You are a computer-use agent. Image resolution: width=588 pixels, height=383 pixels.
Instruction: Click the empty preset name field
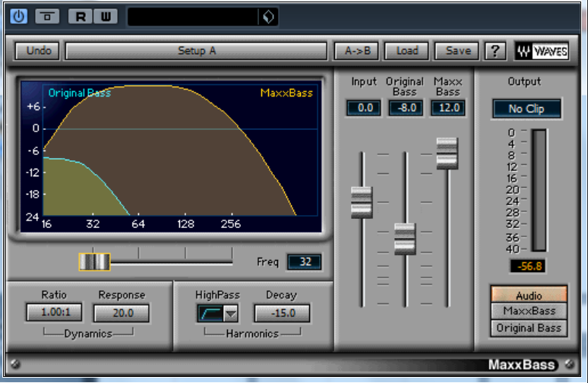click(193, 17)
